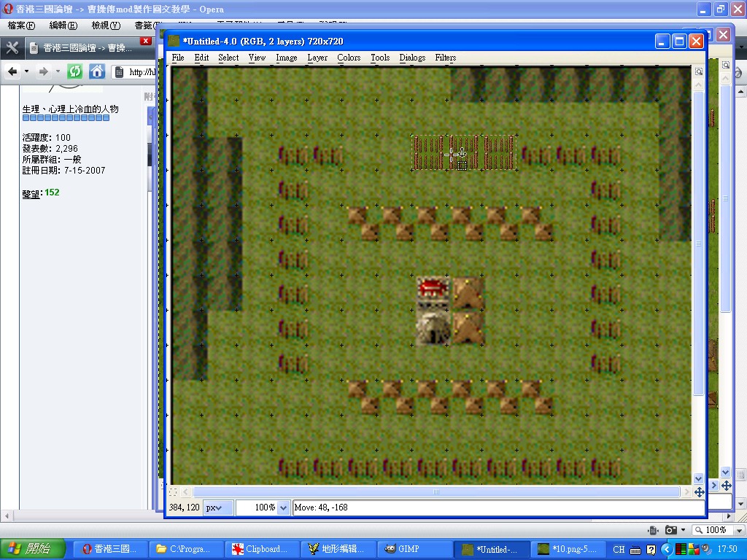Open the 編輯 menu in Opera
This screenshot has width=747, height=560.
click(x=63, y=26)
